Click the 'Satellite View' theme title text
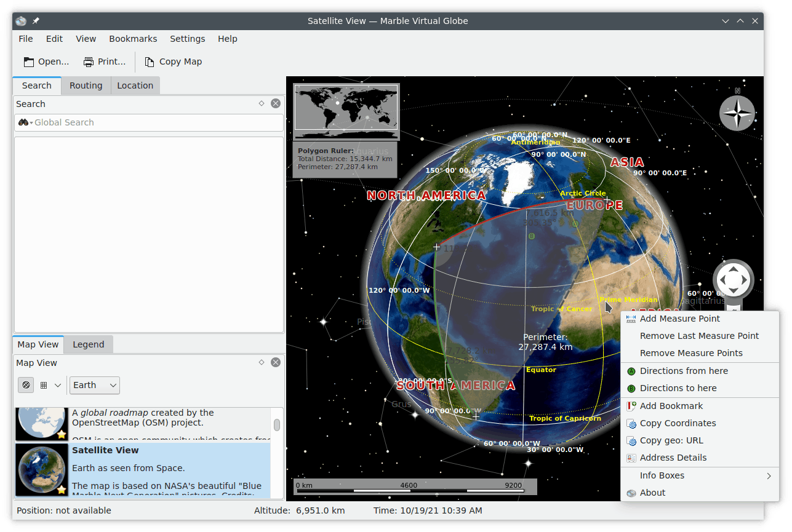 [x=105, y=450]
